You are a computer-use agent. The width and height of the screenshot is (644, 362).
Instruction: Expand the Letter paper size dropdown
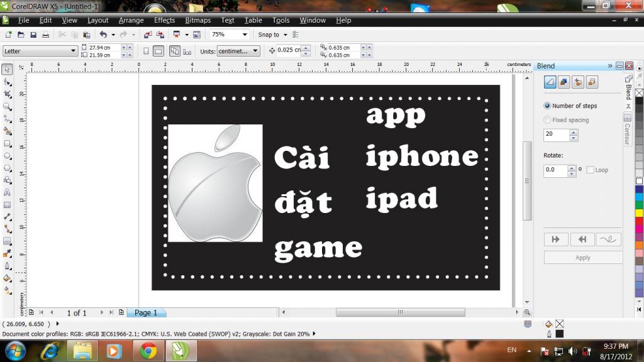[x=74, y=51]
